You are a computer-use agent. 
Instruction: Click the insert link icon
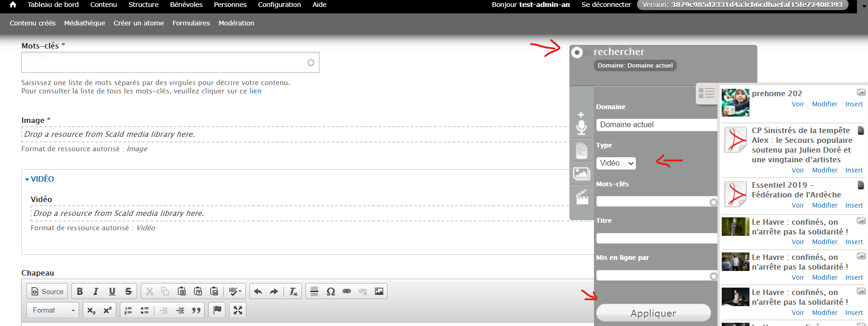point(347,291)
